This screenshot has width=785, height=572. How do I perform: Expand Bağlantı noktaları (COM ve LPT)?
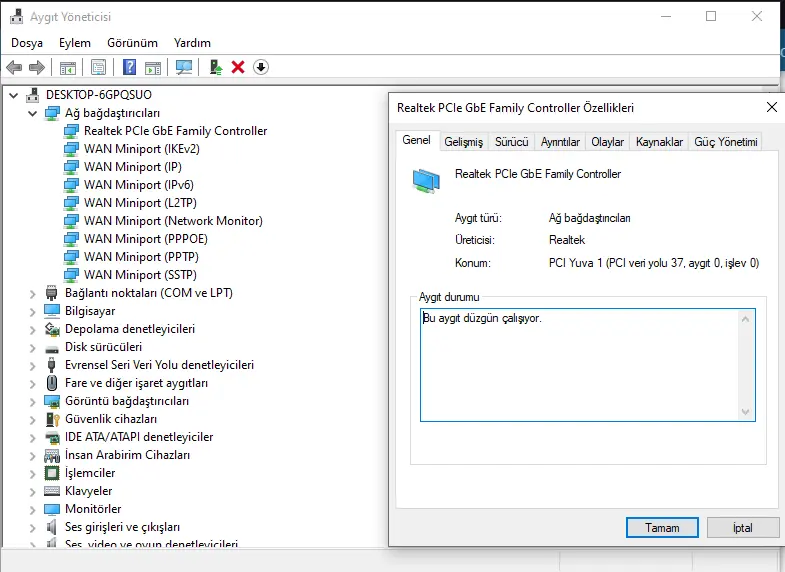coord(33,294)
